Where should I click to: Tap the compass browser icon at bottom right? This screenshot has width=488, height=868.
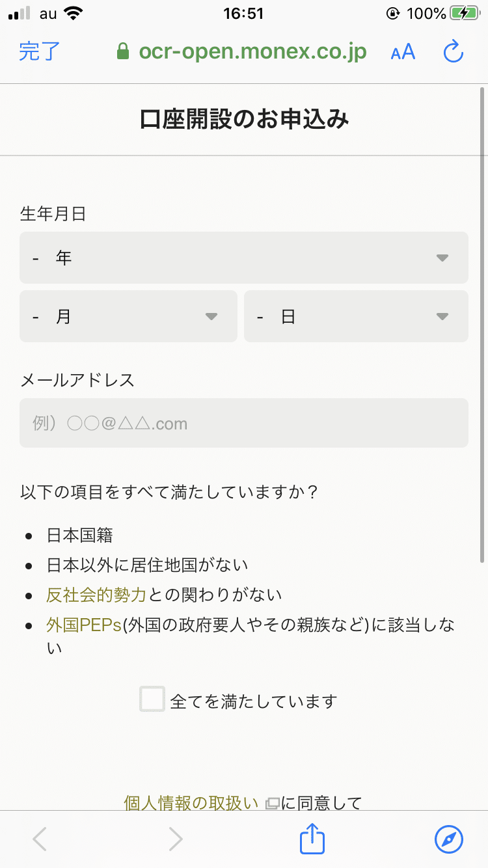pos(449,839)
